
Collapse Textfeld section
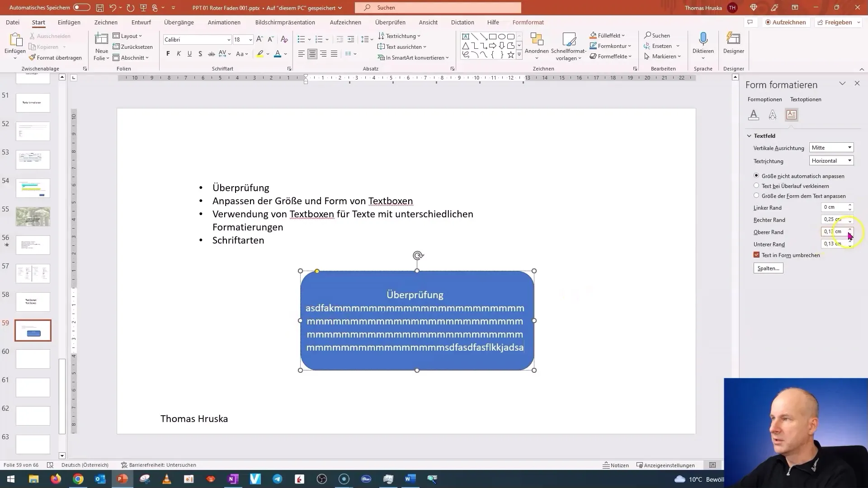tap(749, 136)
